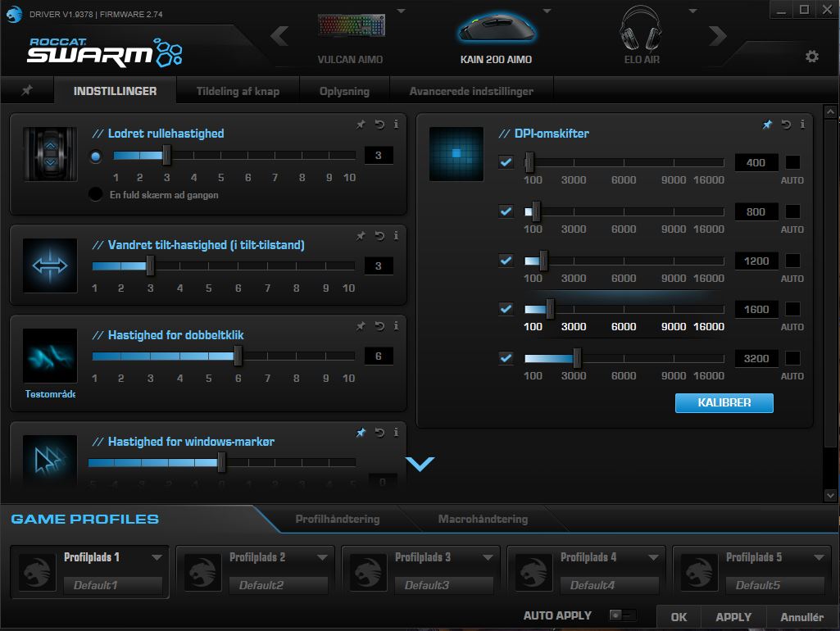This screenshot has width=840, height=631.
Task: Open the settings gear in the header
Action: click(811, 57)
